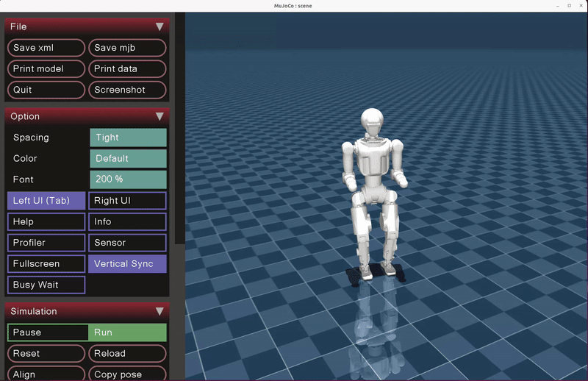Enable the Right UI panel toggle

tap(127, 200)
